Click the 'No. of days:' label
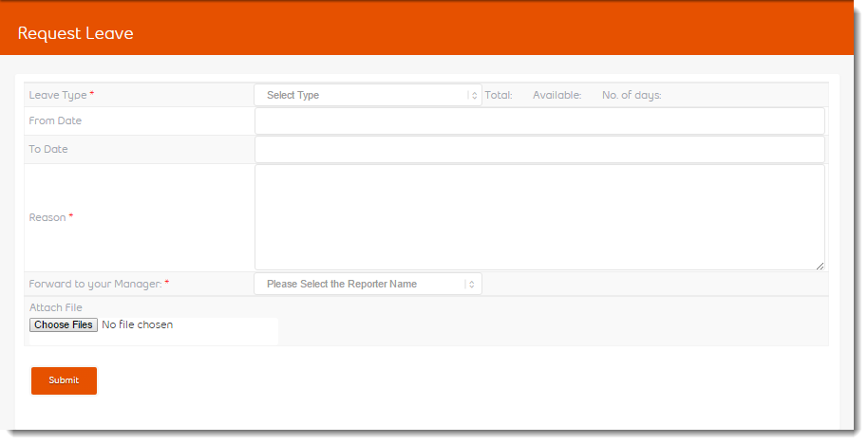This screenshot has width=868, height=444. (x=632, y=95)
